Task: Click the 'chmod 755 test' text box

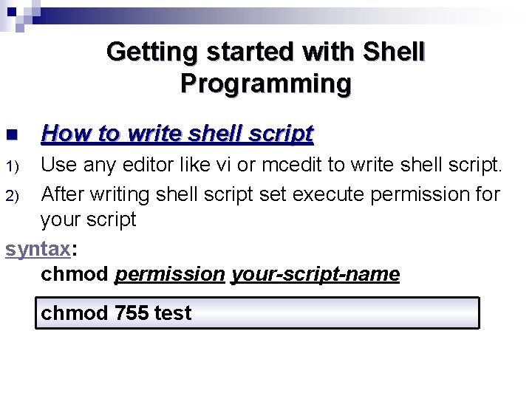Action: 257,313
